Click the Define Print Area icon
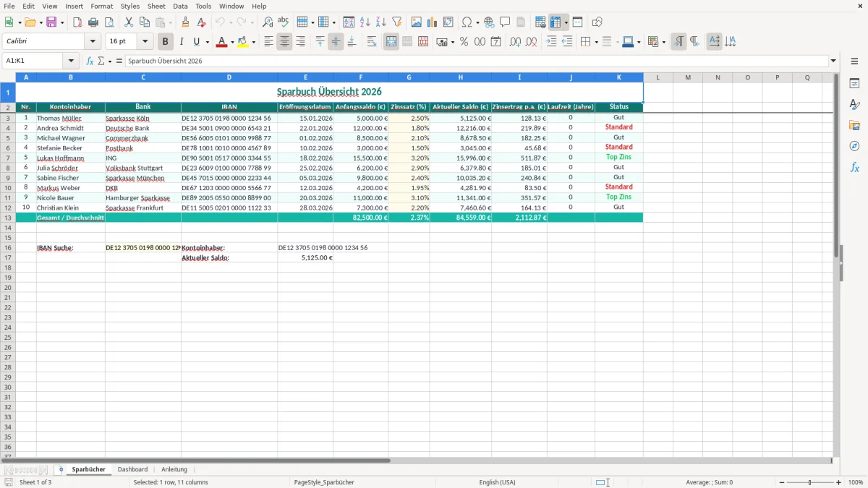The width and height of the screenshot is (868, 488). (540, 22)
